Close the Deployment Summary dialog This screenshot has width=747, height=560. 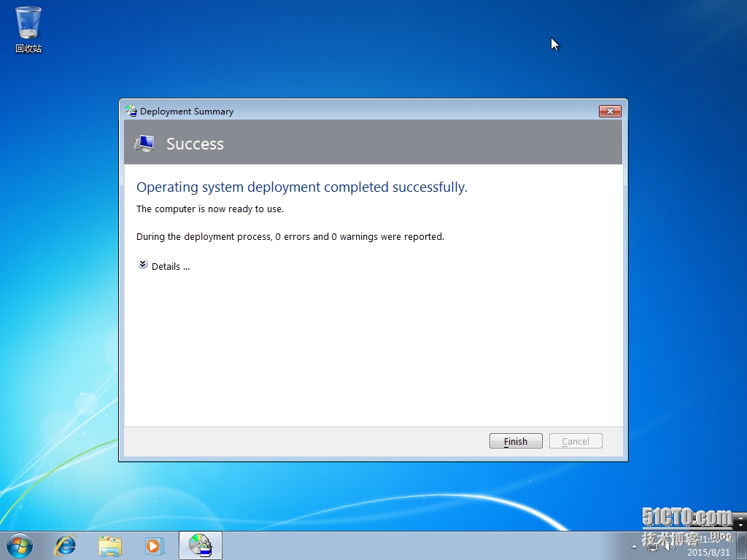tap(610, 111)
